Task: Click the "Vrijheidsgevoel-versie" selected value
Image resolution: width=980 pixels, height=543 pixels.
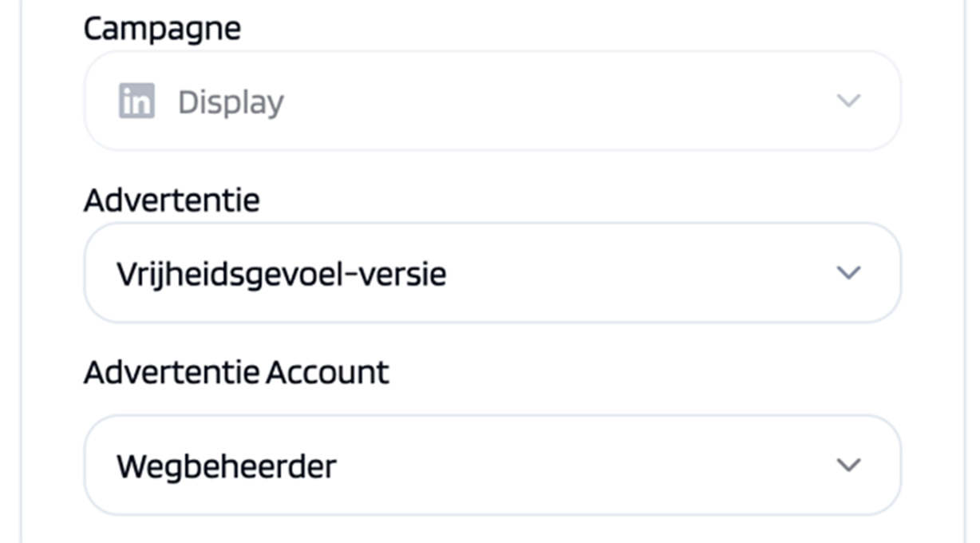Action: [x=281, y=274]
